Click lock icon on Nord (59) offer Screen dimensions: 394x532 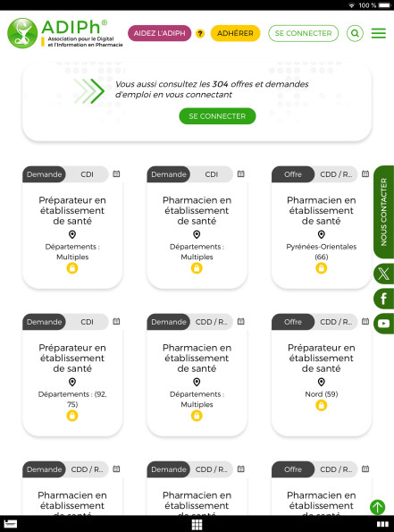click(x=321, y=405)
